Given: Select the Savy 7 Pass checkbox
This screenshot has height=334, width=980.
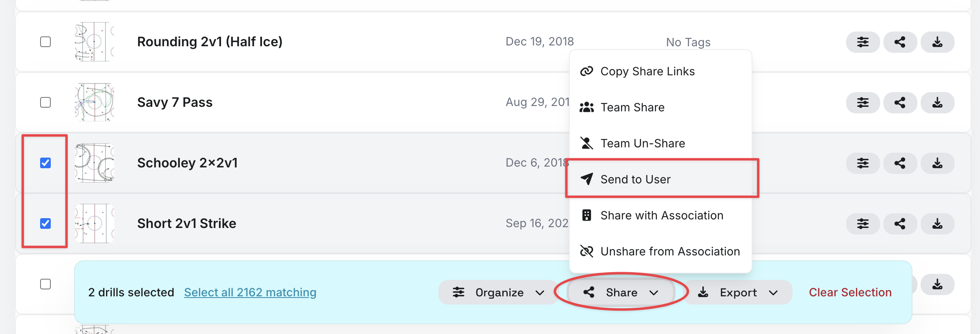Looking at the screenshot, I should (x=45, y=102).
